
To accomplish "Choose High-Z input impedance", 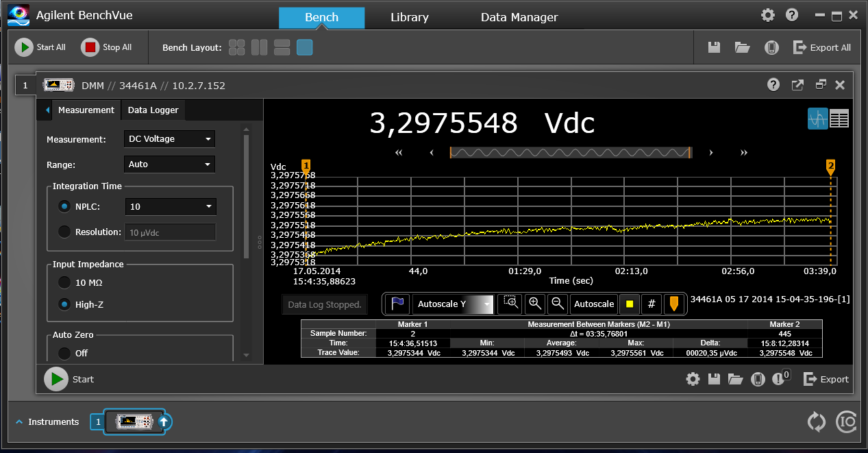I will [64, 304].
